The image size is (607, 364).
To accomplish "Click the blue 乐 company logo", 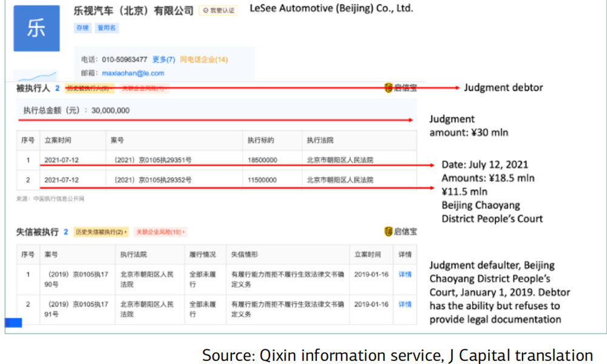I will click(36, 29).
